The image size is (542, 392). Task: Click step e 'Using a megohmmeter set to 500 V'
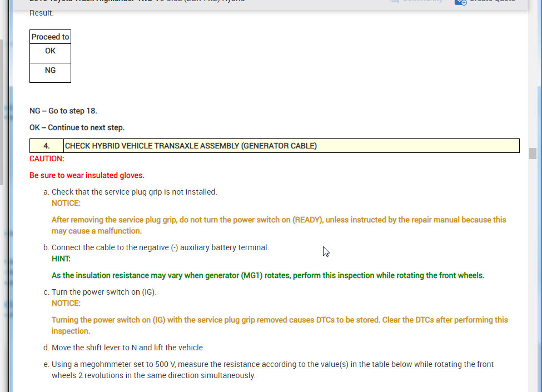point(273,370)
